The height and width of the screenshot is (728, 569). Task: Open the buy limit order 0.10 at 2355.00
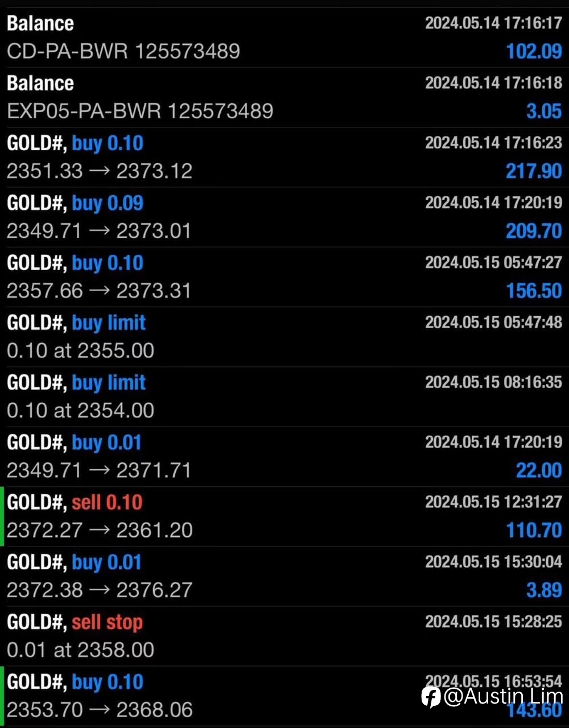(x=284, y=337)
